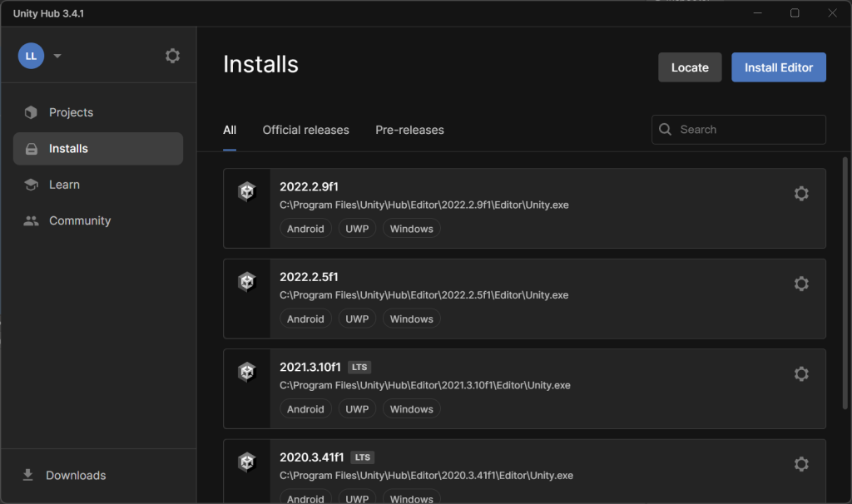
Task: Select version title 2022.2.5f1
Action: [x=309, y=277]
